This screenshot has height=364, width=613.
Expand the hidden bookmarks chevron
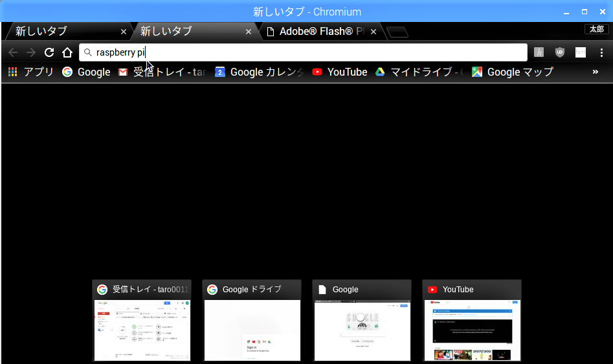[595, 72]
